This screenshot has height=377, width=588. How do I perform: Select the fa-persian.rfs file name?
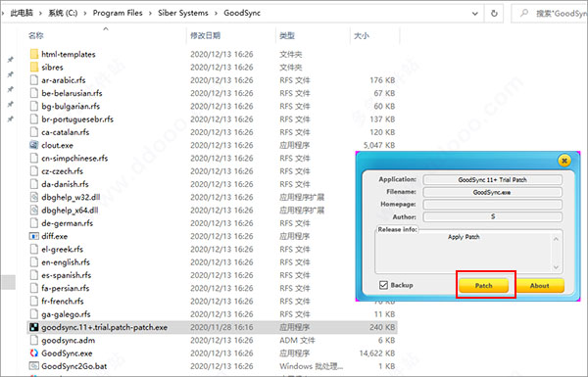(66, 288)
